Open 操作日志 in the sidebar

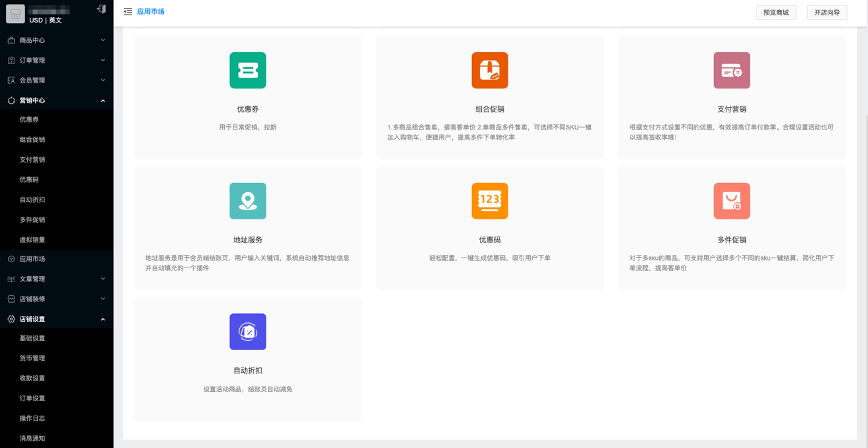point(32,418)
